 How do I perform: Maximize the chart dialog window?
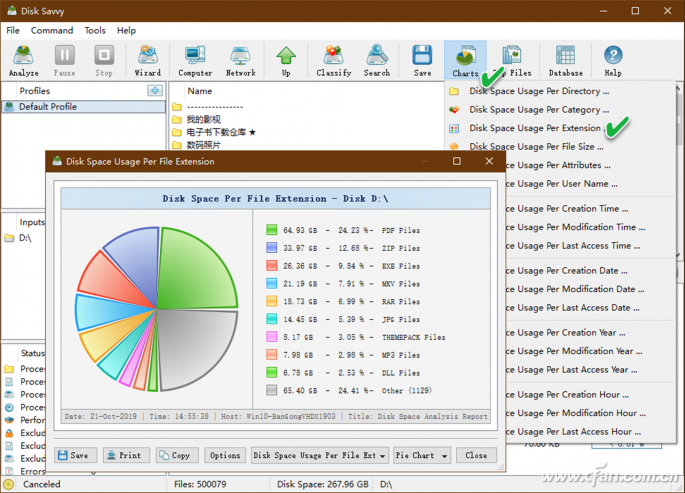tap(457, 161)
